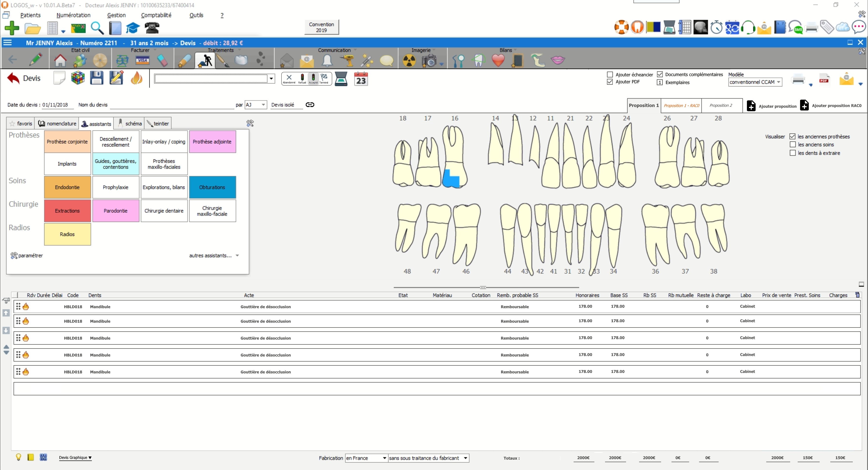Expand the email envelope options arrow at right
868x470 pixels.
(860, 84)
